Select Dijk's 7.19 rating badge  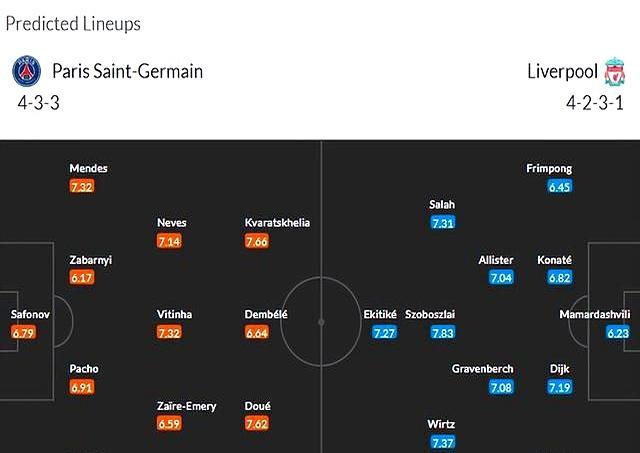[560, 387]
